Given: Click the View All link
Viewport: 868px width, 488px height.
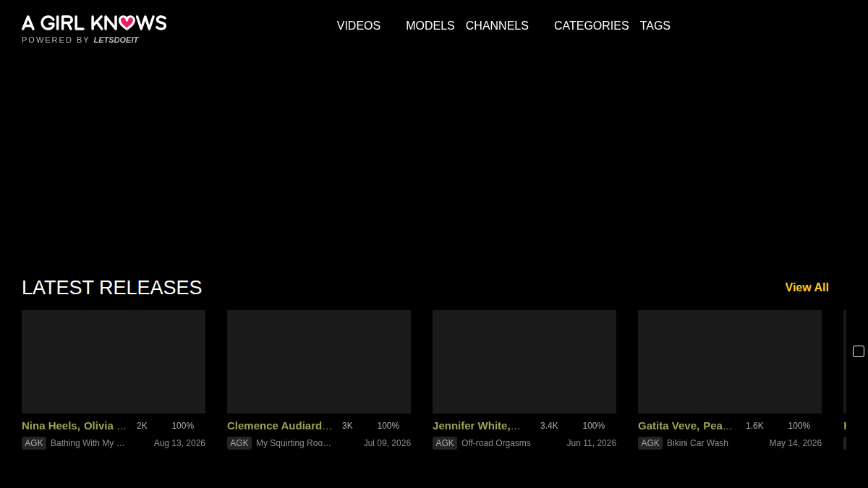Looking at the screenshot, I should pos(807,288).
